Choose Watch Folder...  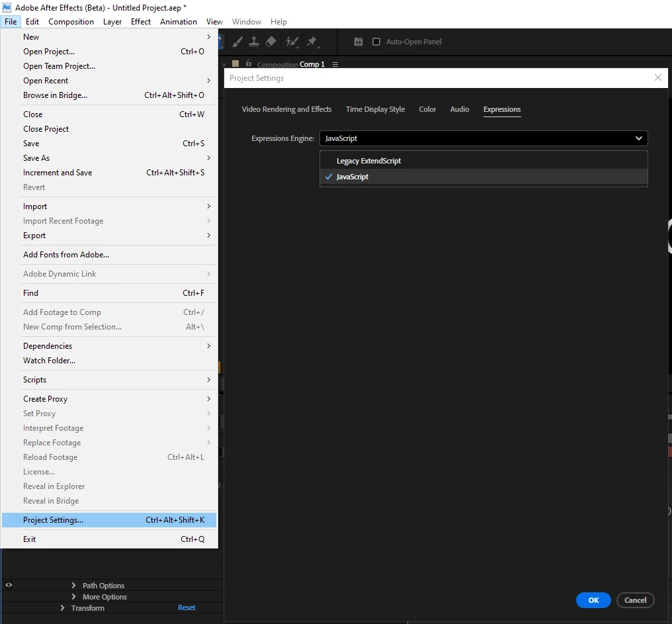click(109, 360)
